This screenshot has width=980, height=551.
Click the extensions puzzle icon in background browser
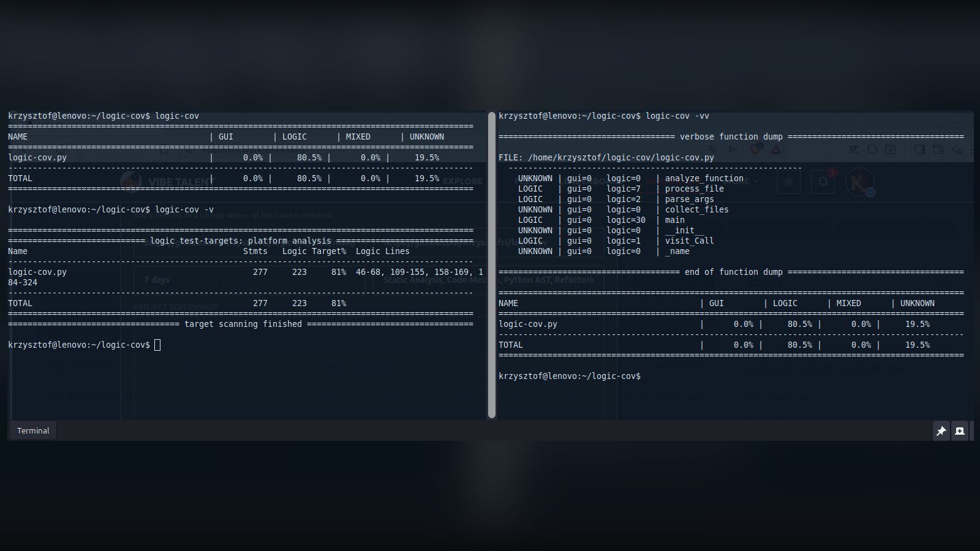pos(872,149)
